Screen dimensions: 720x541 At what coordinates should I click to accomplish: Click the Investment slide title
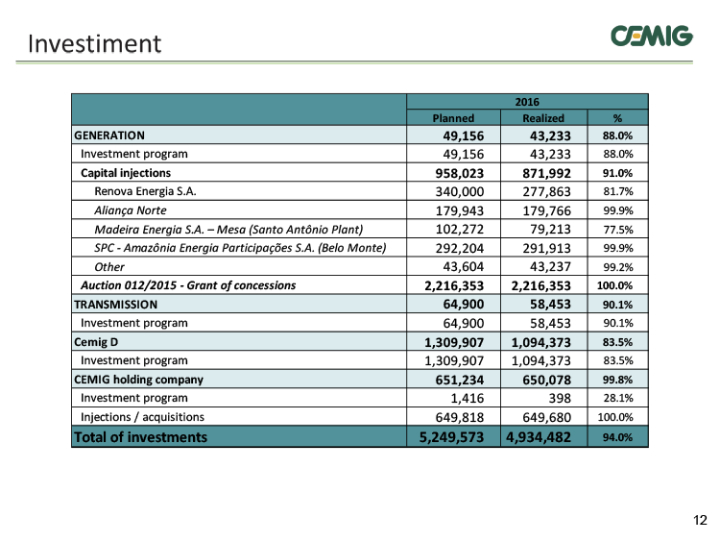pos(95,44)
